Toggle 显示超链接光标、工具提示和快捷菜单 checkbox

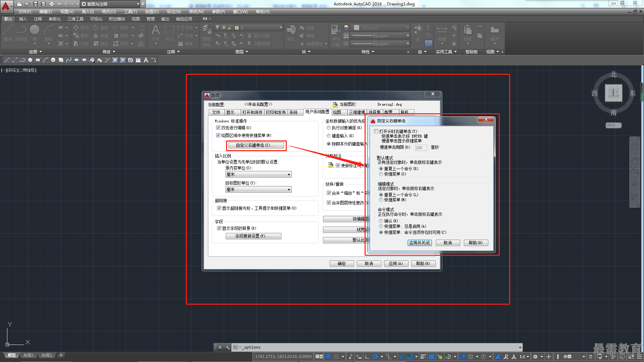coord(219,208)
